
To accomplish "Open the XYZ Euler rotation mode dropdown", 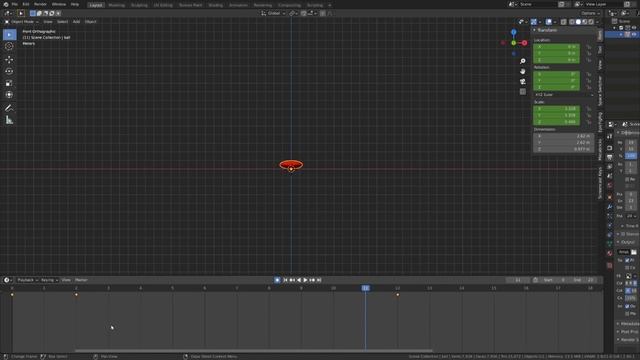I will pyautogui.click(x=564, y=95).
